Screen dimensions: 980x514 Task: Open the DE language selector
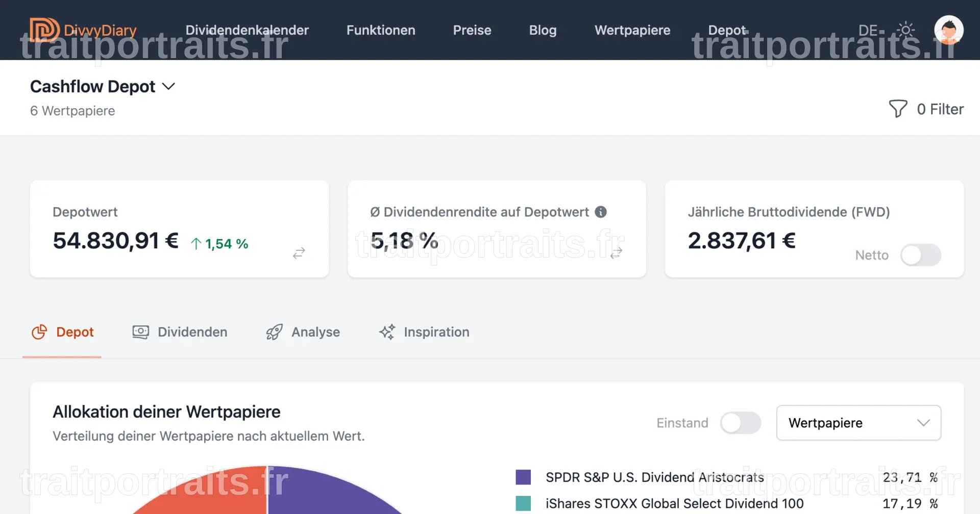coord(868,30)
